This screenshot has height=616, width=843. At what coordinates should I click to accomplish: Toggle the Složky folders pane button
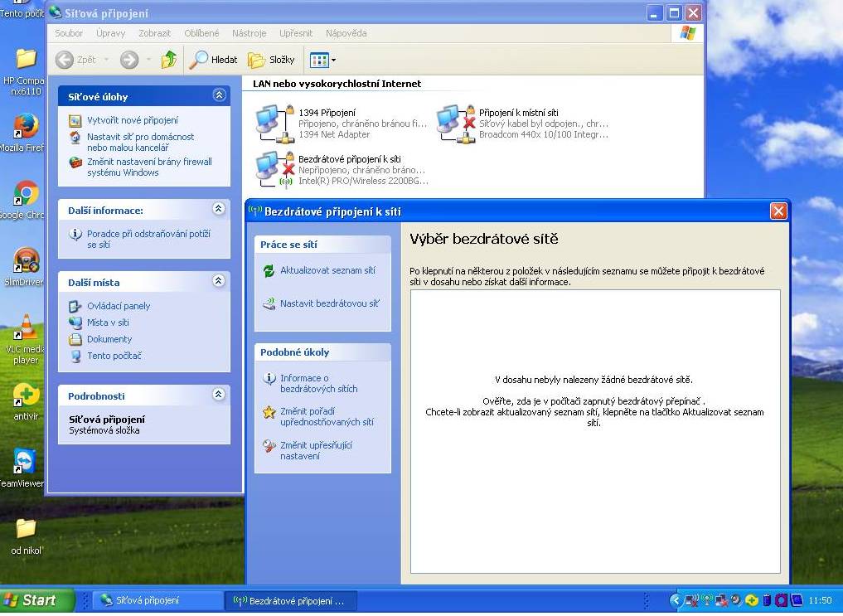click(272, 60)
